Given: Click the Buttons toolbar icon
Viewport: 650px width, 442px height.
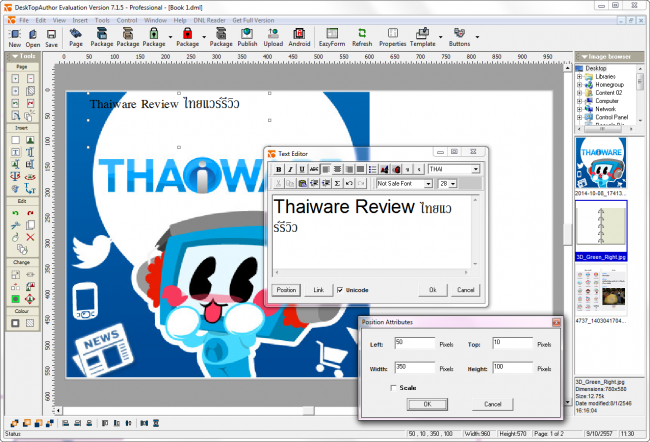Looking at the screenshot, I should click(x=459, y=38).
